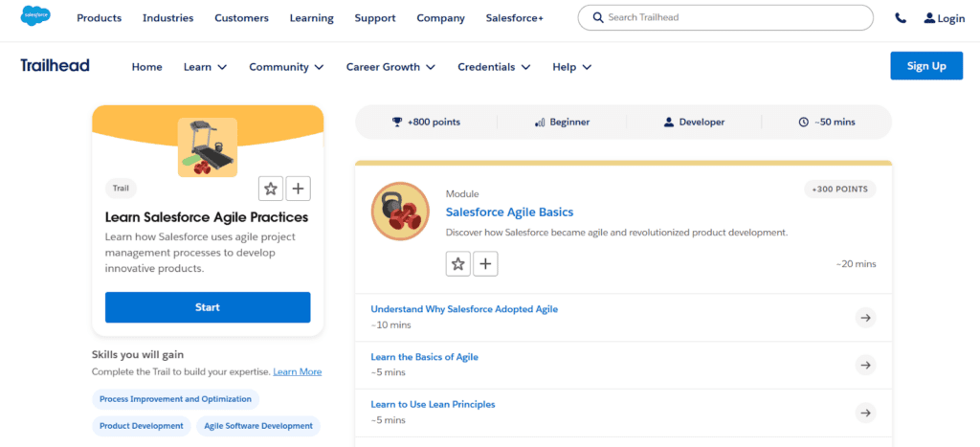Add the trail using plus icon in trail card
This screenshot has height=447, width=980.
coord(299,189)
